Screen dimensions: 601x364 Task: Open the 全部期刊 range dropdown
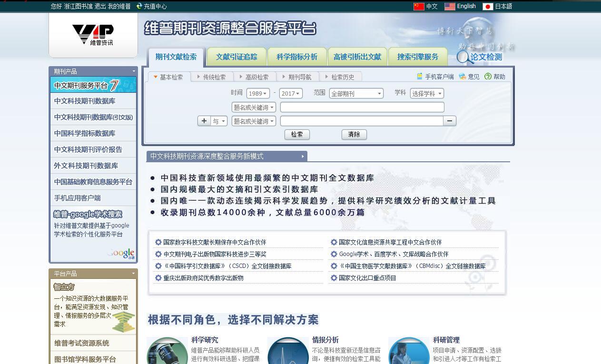pos(356,93)
